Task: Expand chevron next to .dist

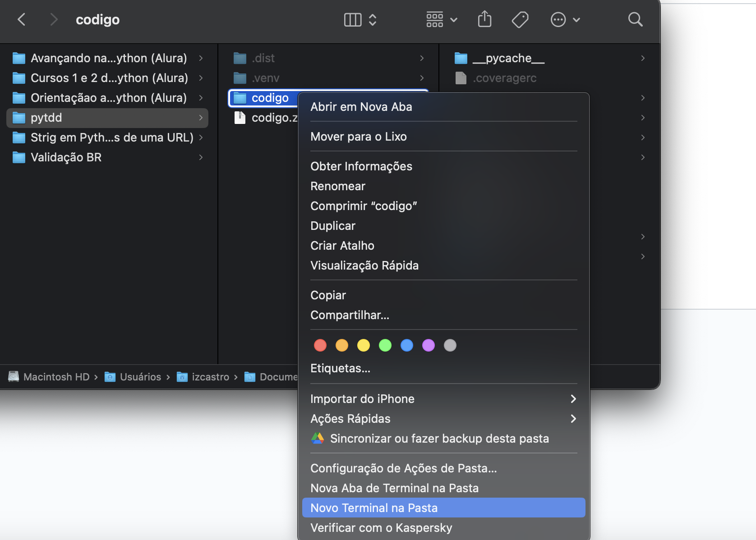Action: (x=422, y=58)
